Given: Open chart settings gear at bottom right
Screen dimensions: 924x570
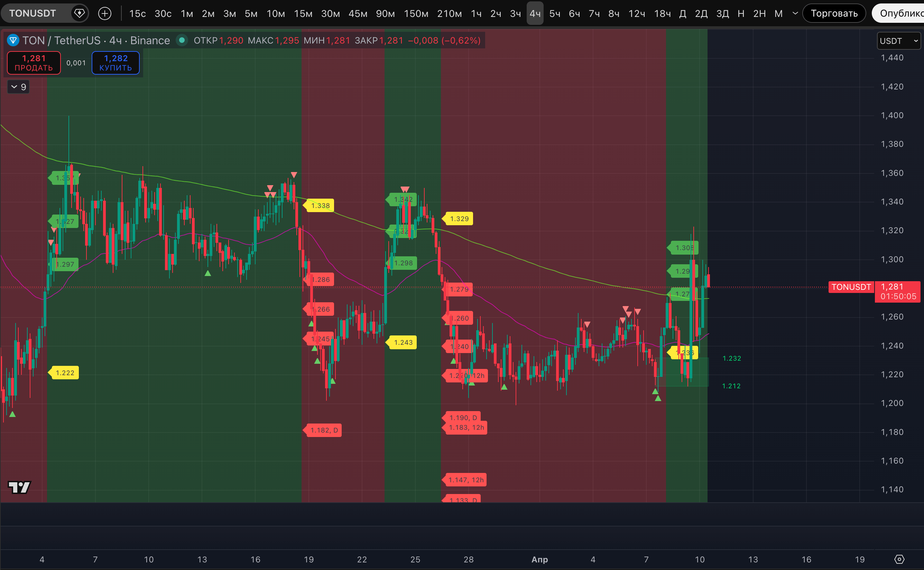Looking at the screenshot, I should click(899, 559).
